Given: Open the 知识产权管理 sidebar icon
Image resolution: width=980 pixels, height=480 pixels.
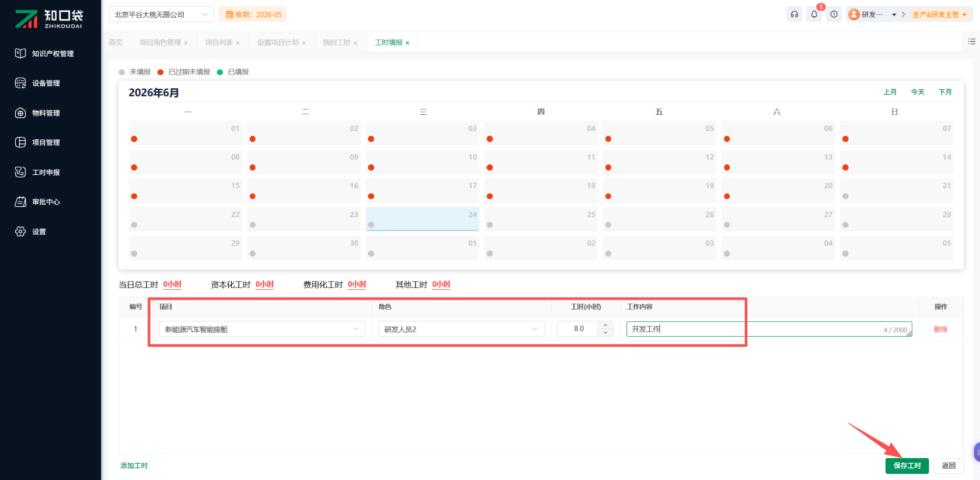Looking at the screenshot, I should pos(20,54).
